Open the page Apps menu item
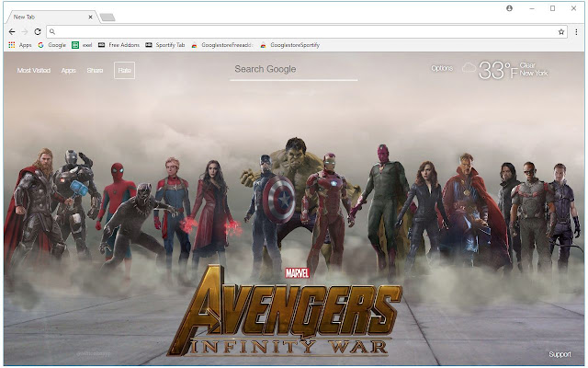Screen dimensions: 588x368 69,70
